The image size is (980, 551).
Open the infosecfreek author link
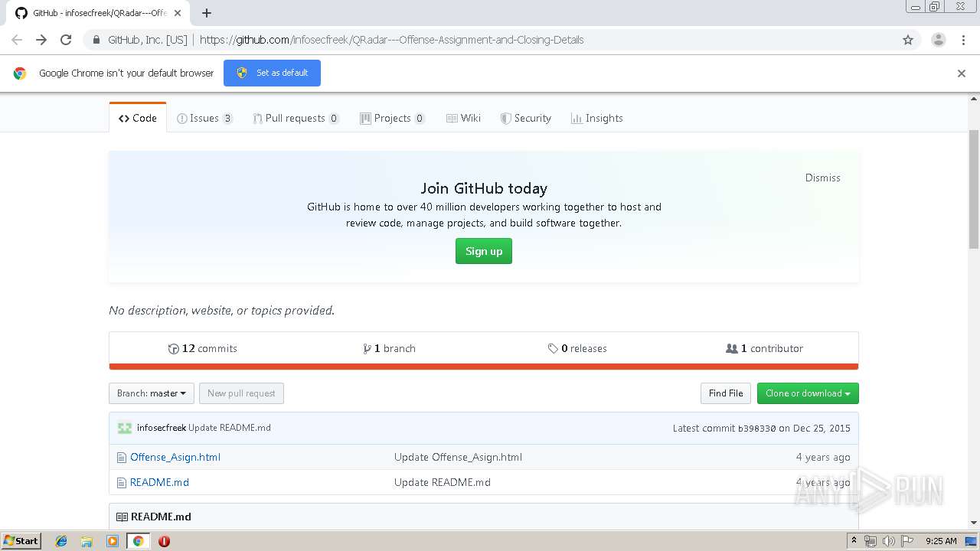point(162,428)
